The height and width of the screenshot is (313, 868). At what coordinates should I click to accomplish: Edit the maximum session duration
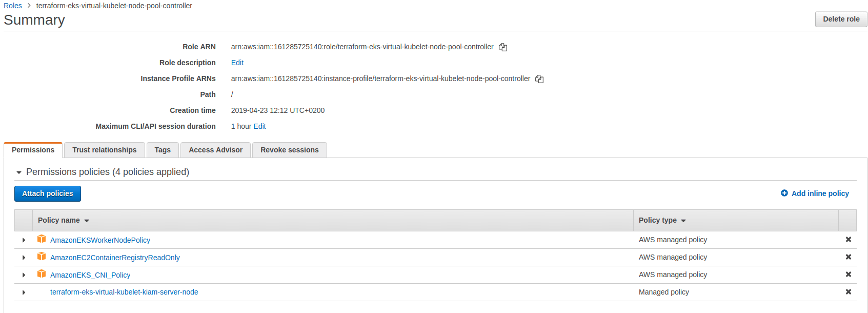pyautogui.click(x=259, y=126)
